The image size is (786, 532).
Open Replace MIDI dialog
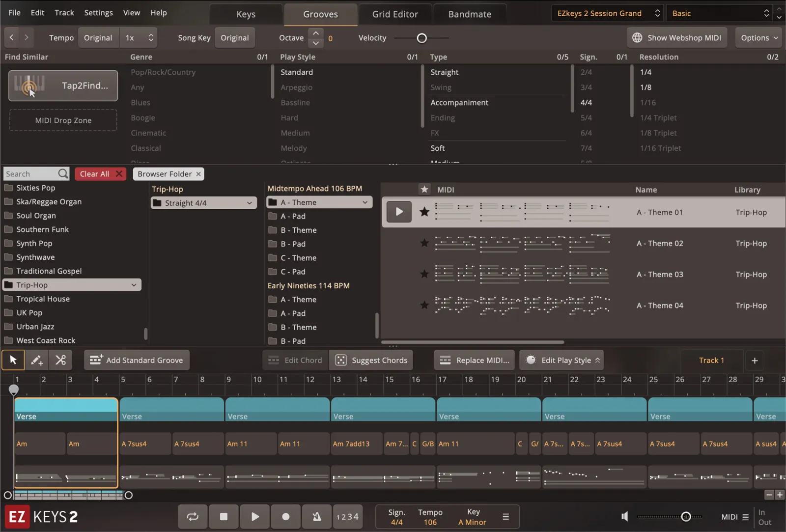click(474, 360)
